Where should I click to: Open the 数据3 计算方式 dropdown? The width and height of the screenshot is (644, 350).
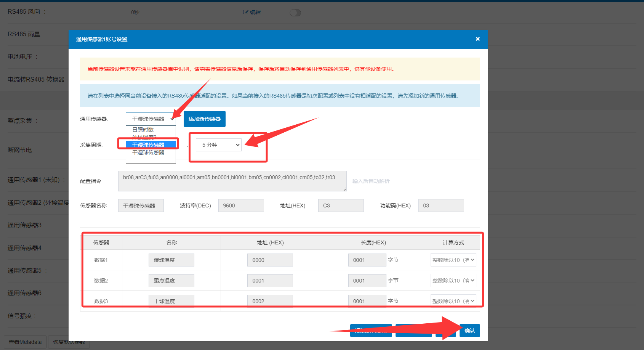[453, 301]
